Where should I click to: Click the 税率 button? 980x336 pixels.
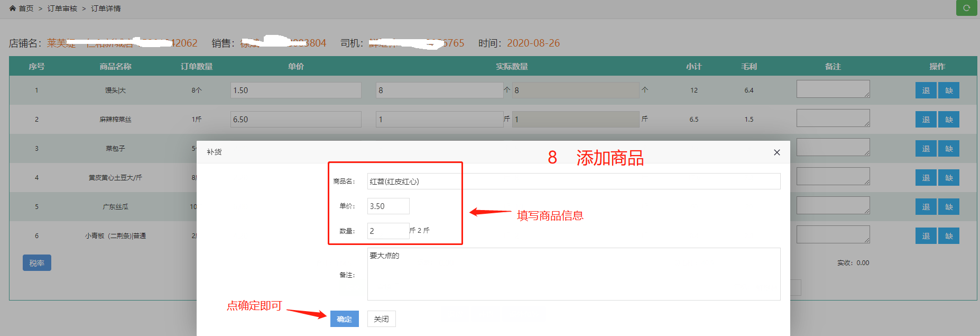(x=36, y=263)
